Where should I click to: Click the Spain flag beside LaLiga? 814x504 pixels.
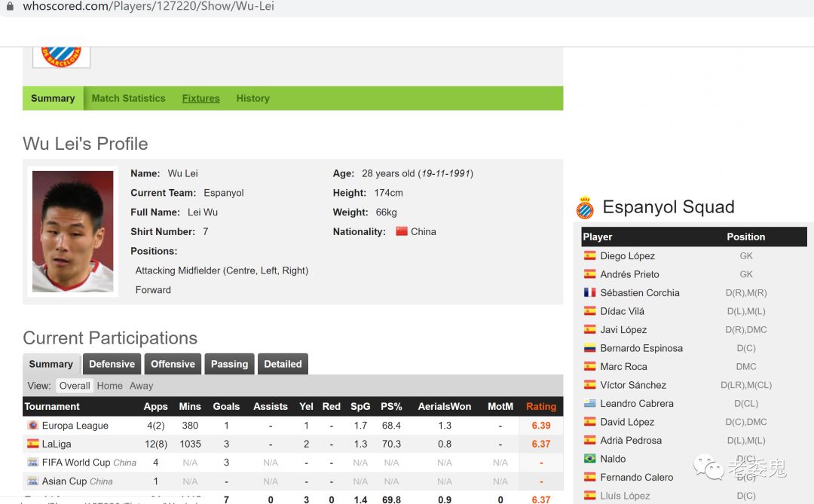[32, 444]
